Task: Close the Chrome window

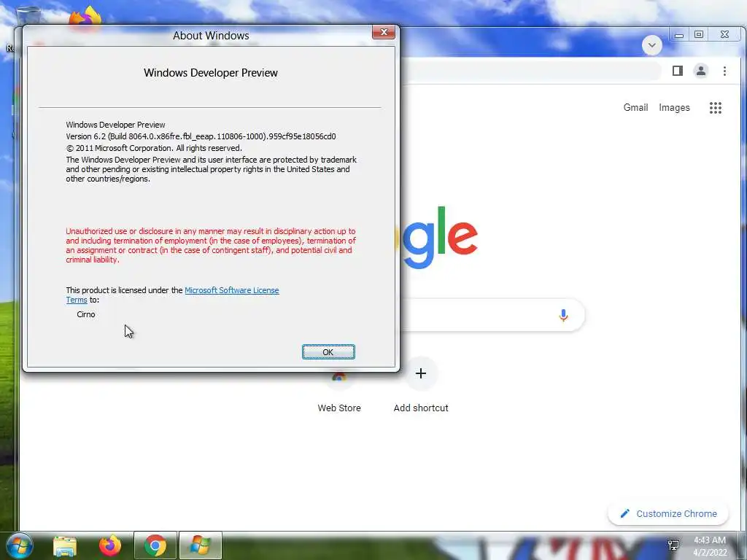Action: pos(724,35)
